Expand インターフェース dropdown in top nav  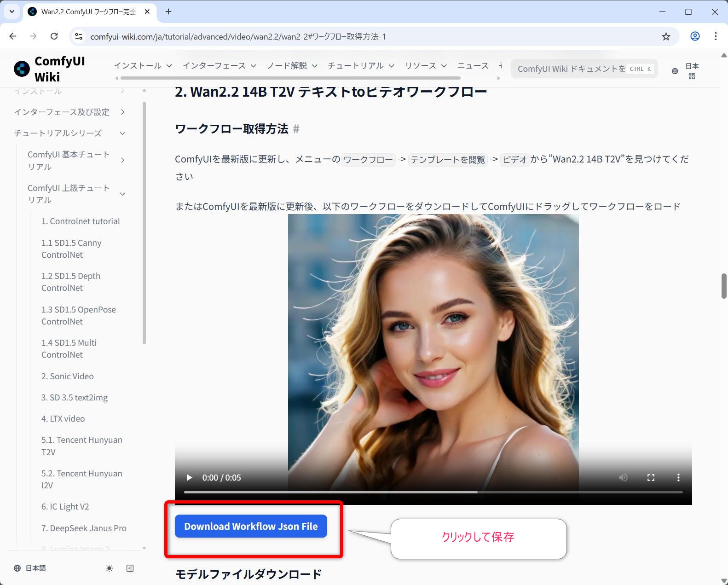tap(219, 66)
